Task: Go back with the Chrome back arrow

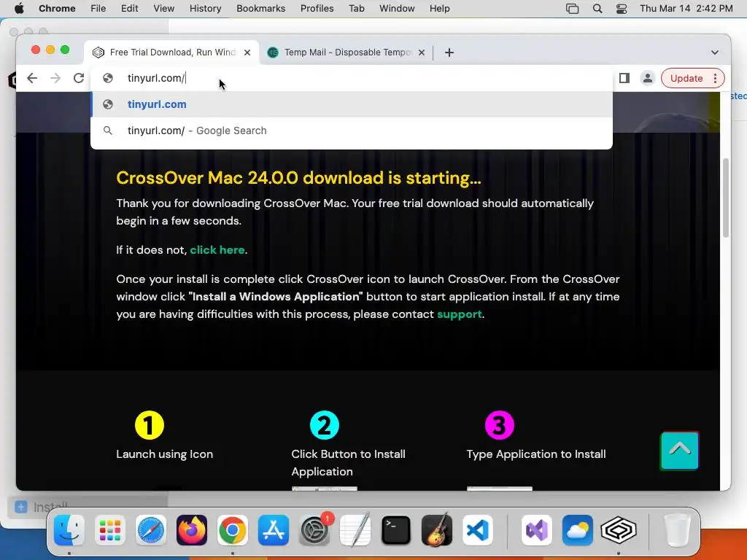Action: (32, 78)
